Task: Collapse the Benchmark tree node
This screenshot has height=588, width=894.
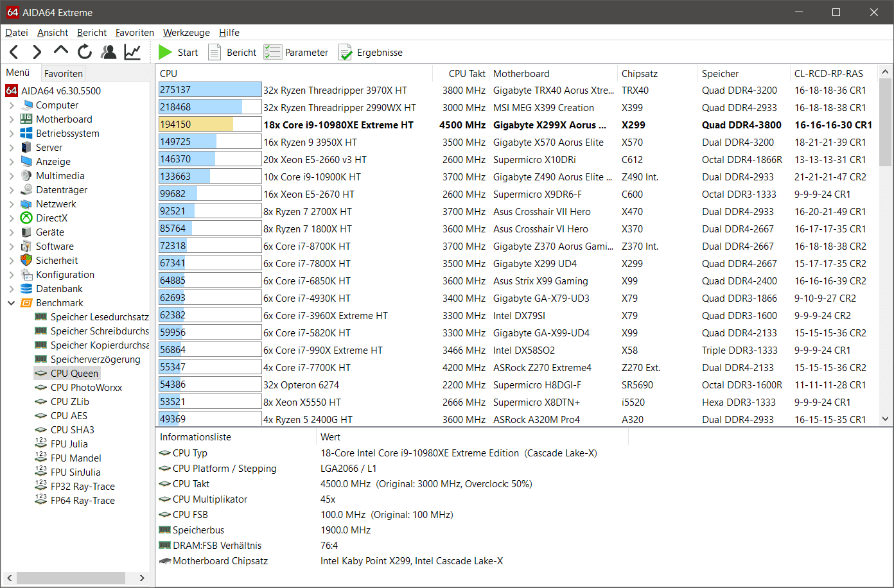Action: coord(12,303)
